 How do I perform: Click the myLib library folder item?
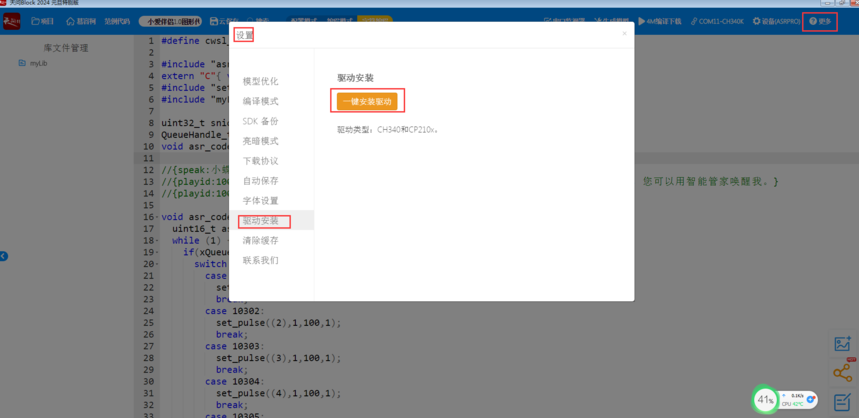click(x=33, y=63)
